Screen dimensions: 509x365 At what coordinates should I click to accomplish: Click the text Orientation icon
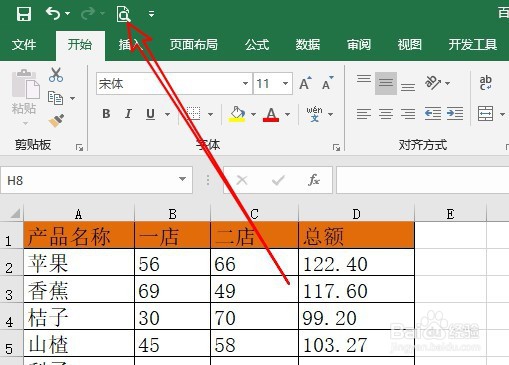(x=433, y=83)
